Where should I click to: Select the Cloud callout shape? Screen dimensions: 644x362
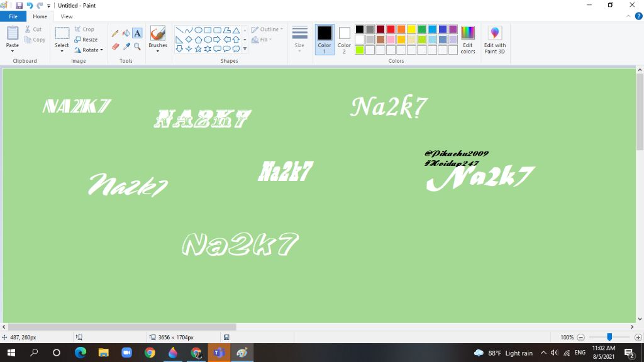(236, 49)
